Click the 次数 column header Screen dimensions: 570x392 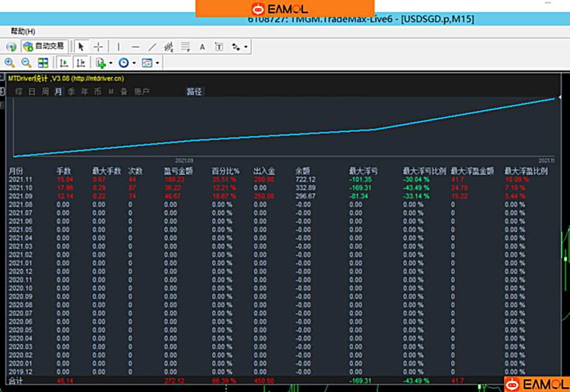(135, 171)
